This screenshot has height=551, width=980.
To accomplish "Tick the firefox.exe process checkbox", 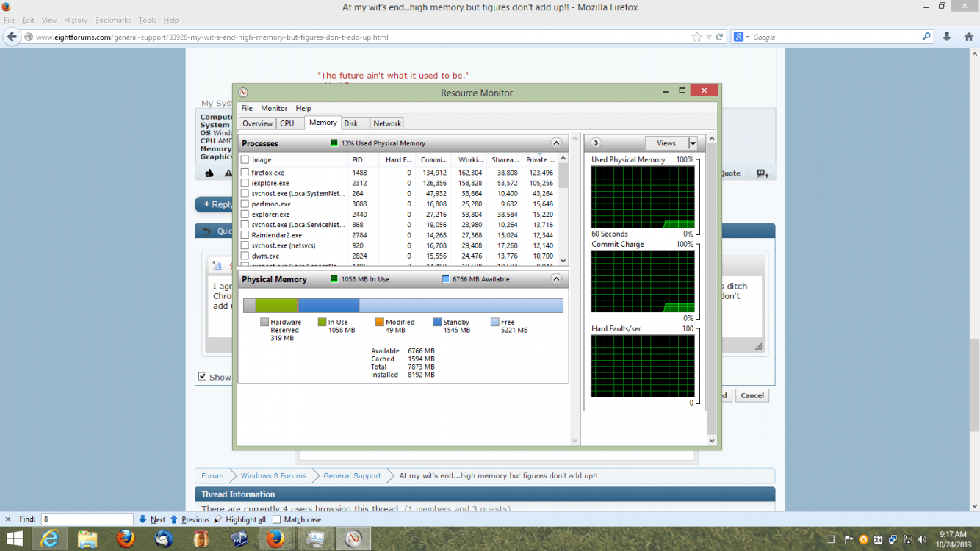I will (245, 173).
